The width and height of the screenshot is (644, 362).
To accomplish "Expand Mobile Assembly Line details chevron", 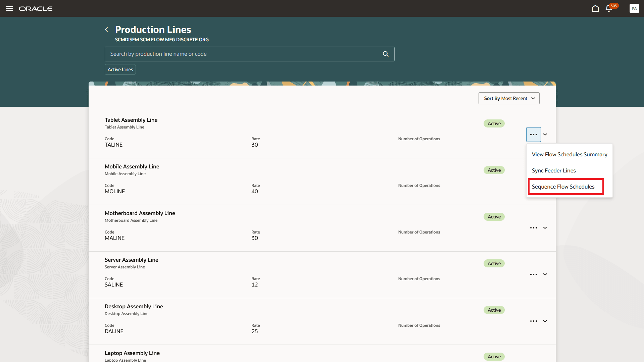I will [545, 181].
